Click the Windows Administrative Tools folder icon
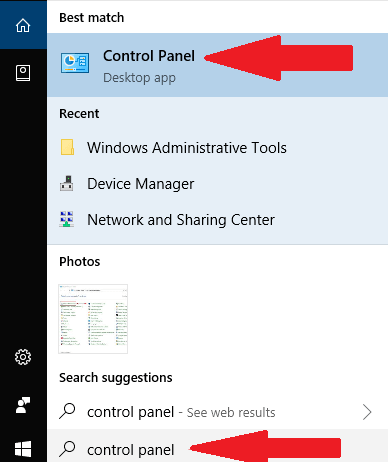Image resolution: width=388 pixels, height=462 pixels. (67, 147)
